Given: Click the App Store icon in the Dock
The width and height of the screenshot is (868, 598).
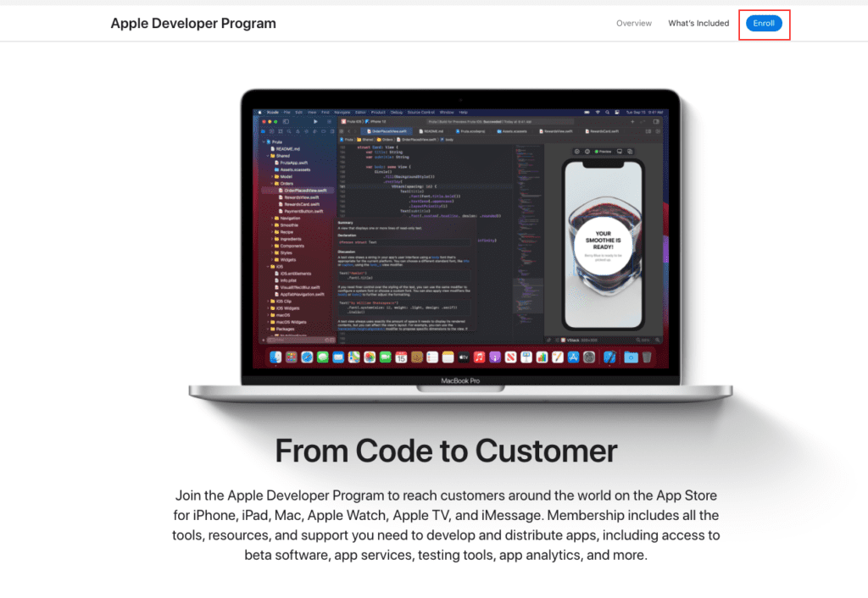Looking at the screenshot, I should [x=573, y=357].
